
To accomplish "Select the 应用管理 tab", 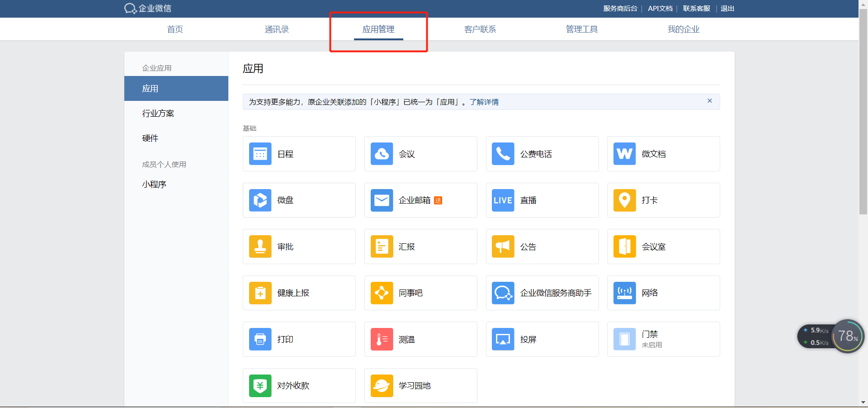I will pos(378,29).
